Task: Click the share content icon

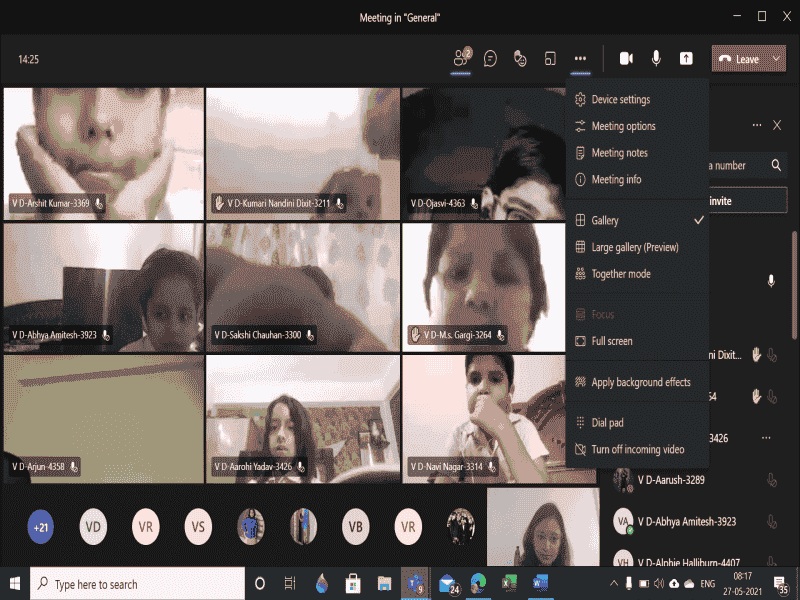Action: (686, 59)
